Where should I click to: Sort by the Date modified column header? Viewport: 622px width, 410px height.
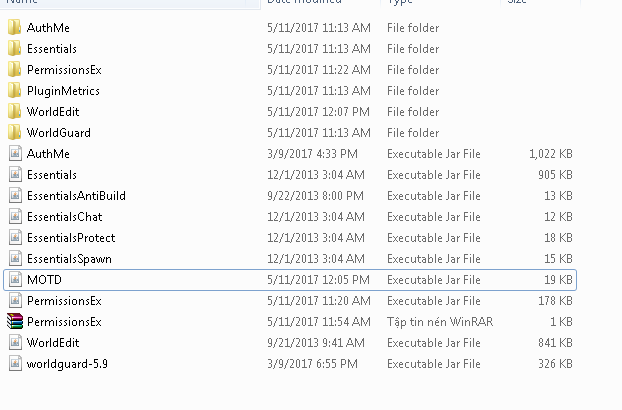[305, 3]
